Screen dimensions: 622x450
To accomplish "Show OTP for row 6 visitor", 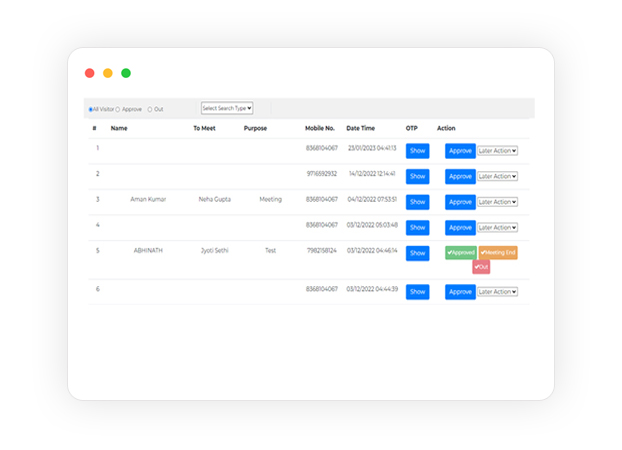I will coord(417,292).
